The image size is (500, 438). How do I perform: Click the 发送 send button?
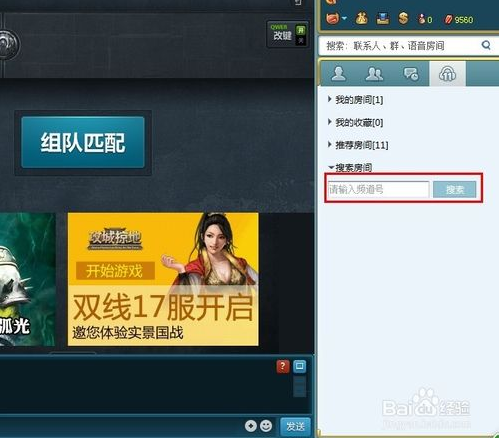click(x=295, y=426)
